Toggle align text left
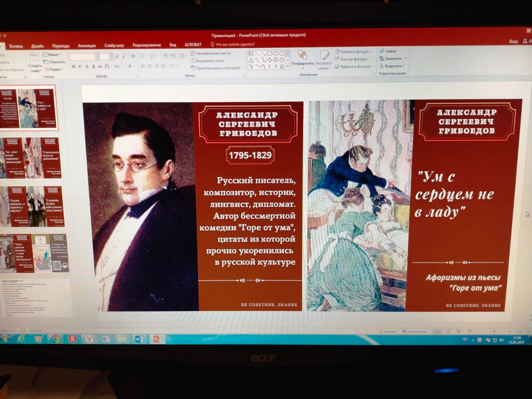This screenshot has height=399, width=532. [143, 66]
